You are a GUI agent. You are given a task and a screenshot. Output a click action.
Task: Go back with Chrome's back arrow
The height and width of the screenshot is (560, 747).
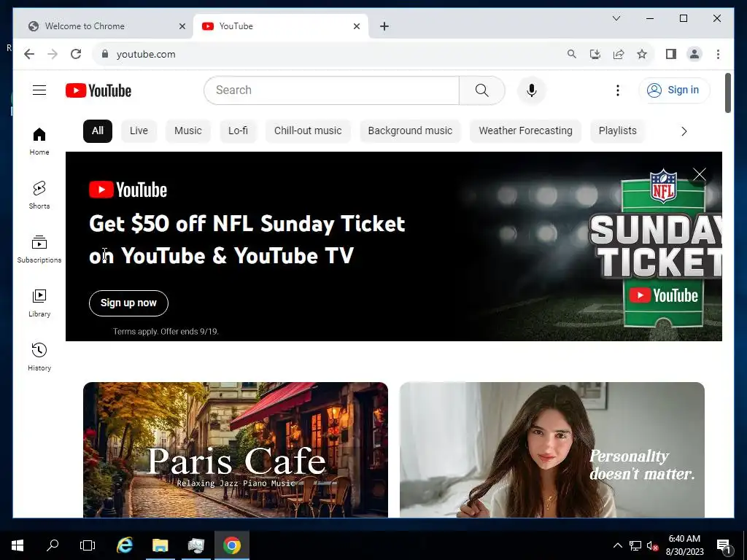coord(29,54)
